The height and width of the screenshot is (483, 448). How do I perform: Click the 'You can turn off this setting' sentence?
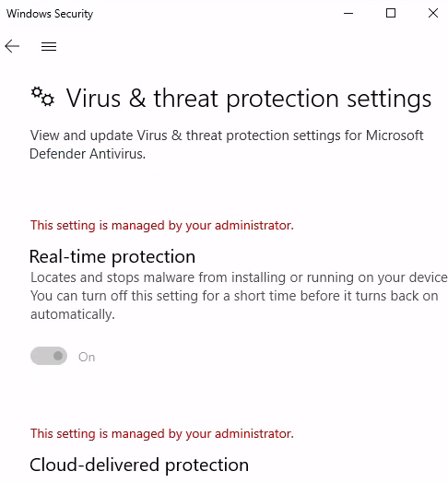click(x=234, y=296)
